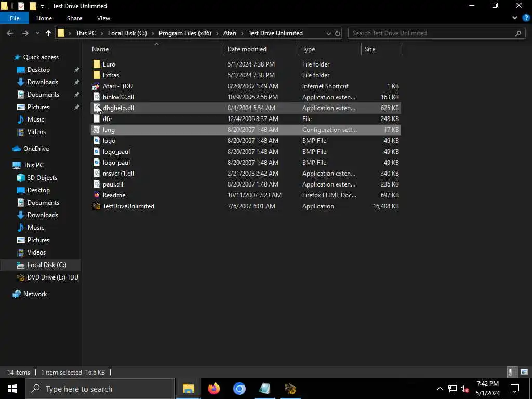
Task: Open Network in navigation pane
Action: pyautogui.click(x=35, y=294)
